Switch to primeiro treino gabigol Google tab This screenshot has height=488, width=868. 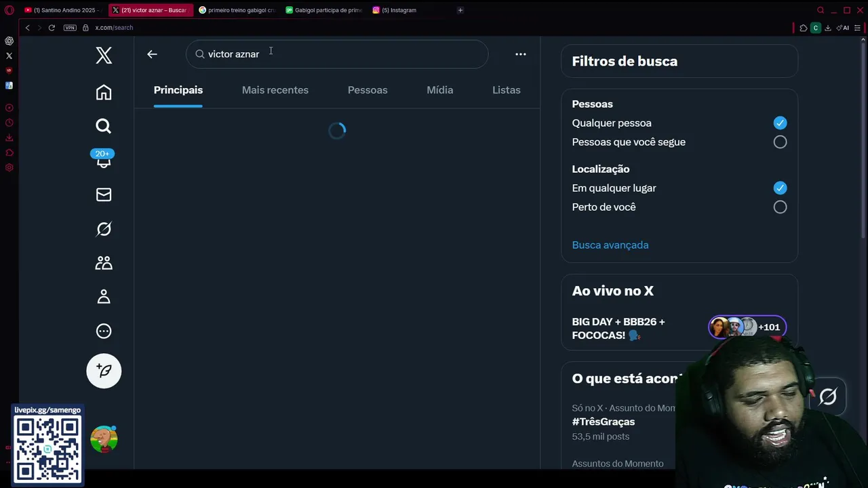pyautogui.click(x=237, y=10)
